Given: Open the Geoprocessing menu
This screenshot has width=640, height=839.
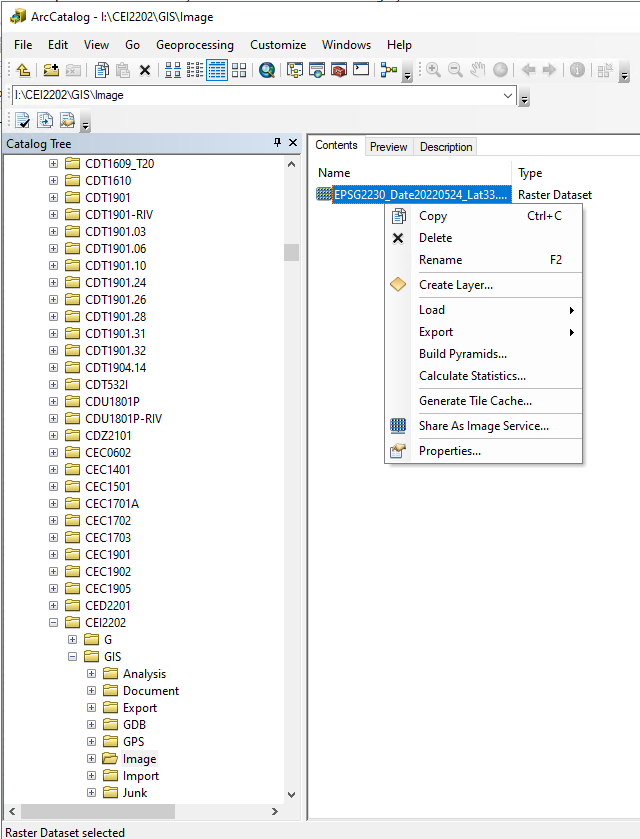Looking at the screenshot, I should pos(195,45).
